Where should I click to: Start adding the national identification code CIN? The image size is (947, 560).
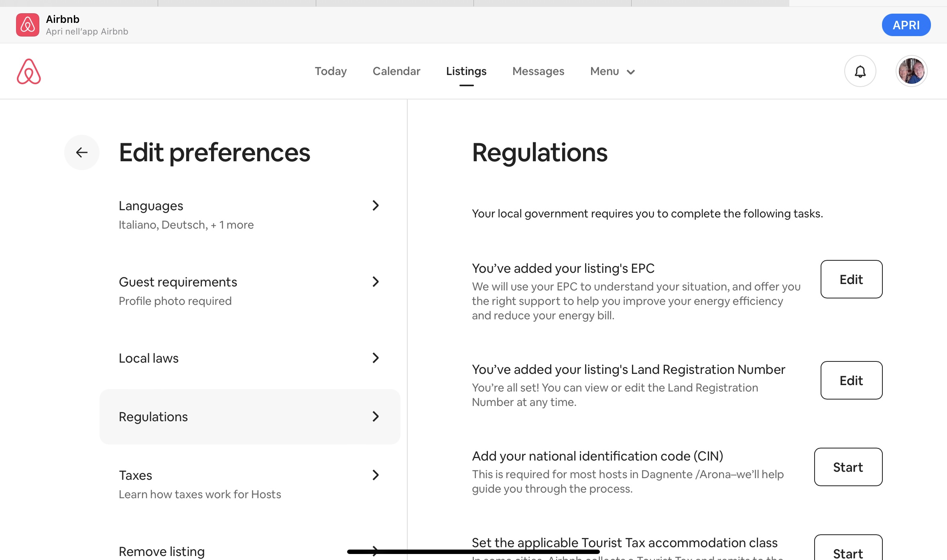pyautogui.click(x=847, y=467)
